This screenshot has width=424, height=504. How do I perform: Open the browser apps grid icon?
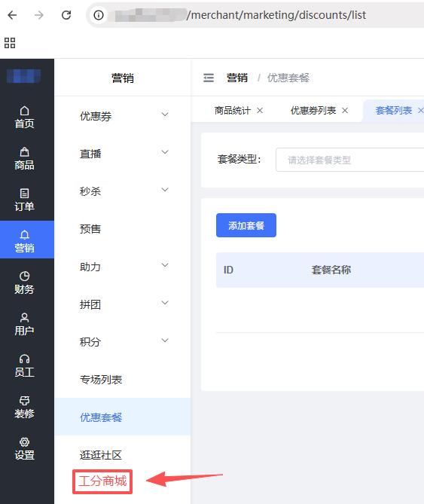coord(10,43)
